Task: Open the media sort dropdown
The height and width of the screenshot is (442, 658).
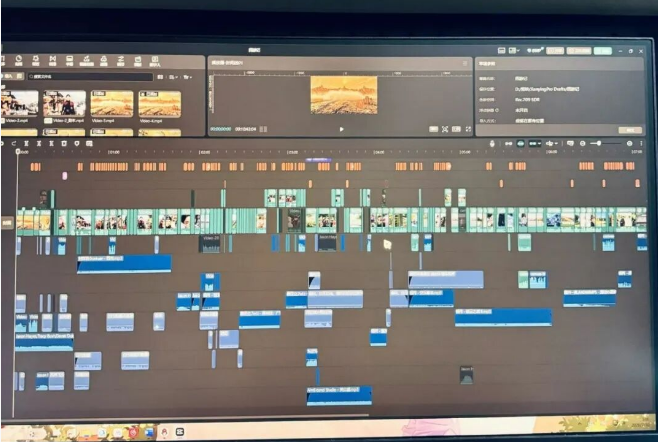Action: tap(173, 77)
